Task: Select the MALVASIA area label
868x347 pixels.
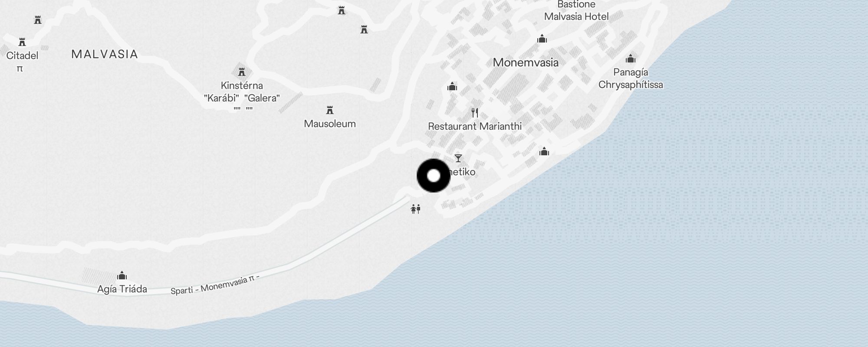Action: 105,54
